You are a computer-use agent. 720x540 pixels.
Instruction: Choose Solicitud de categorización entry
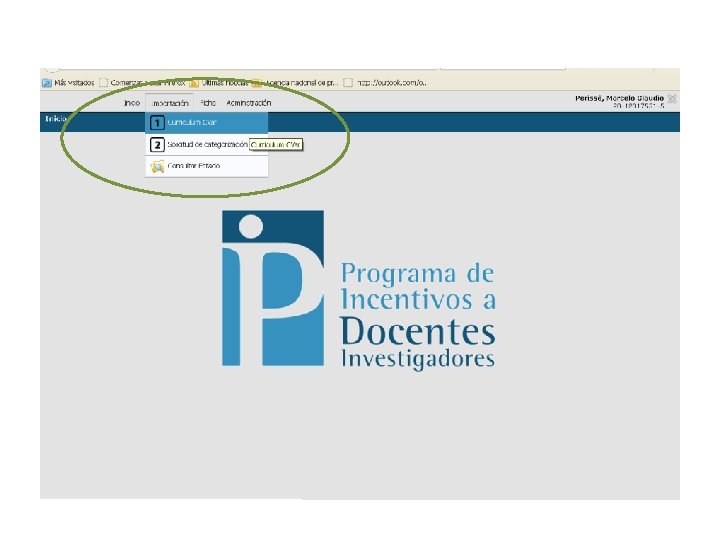[x=207, y=145]
